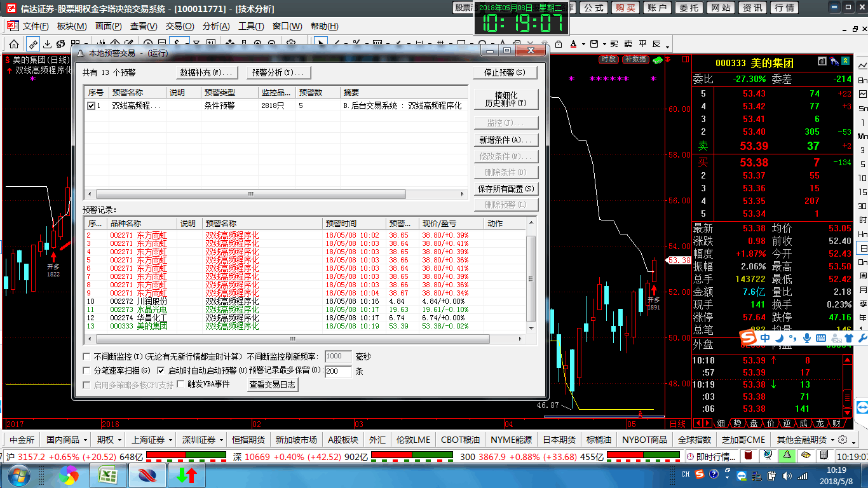This screenshot has height=488, width=868.
Task: Uncheck the checkbox for alert row 1
Action: pyautogui.click(x=92, y=106)
